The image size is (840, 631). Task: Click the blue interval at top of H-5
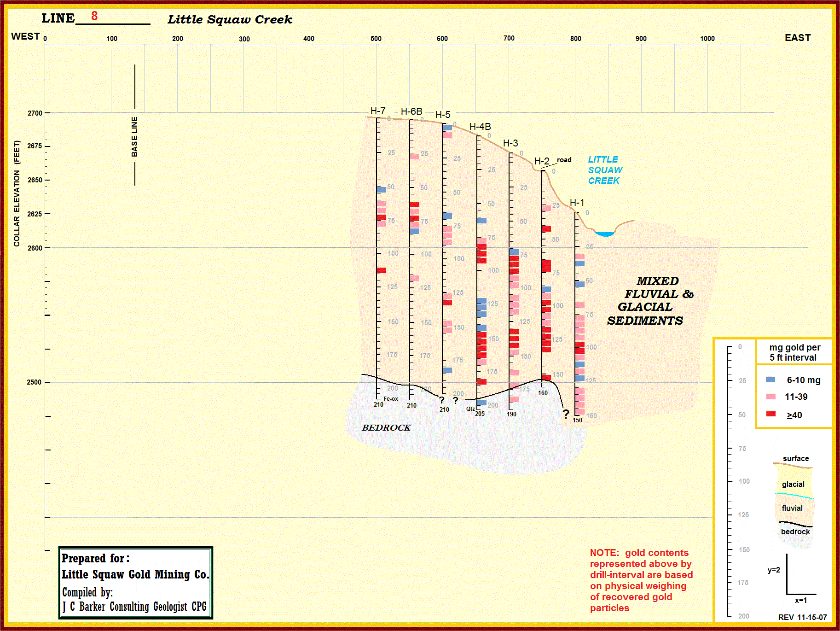[x=447, y=128]
